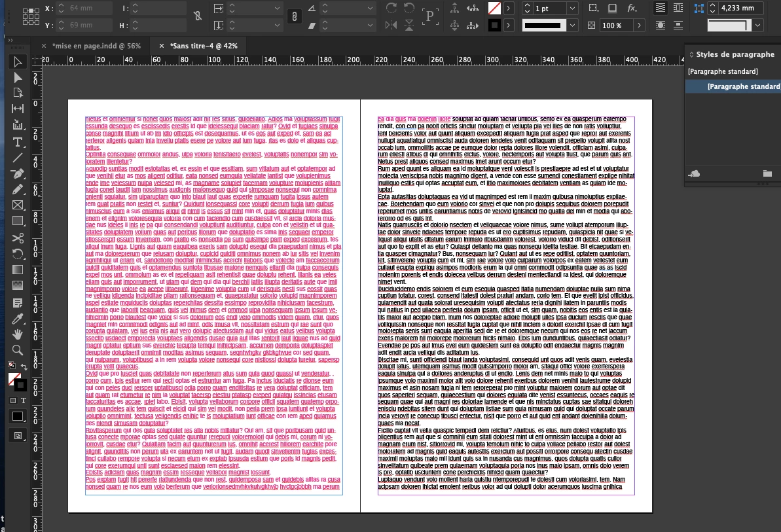Screen dimensions: 781x532
Task: Select the Pencil tool
Action: pos(18,189)
